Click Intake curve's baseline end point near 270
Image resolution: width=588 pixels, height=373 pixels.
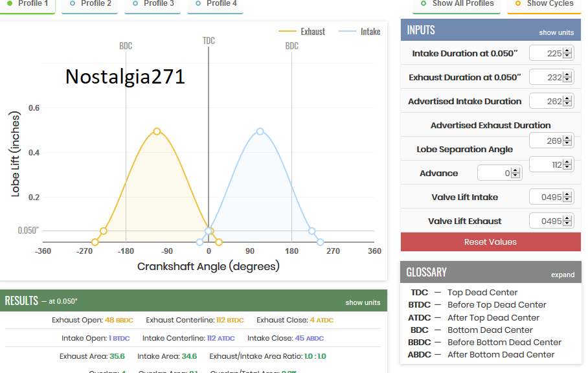(x=321, y=242)
